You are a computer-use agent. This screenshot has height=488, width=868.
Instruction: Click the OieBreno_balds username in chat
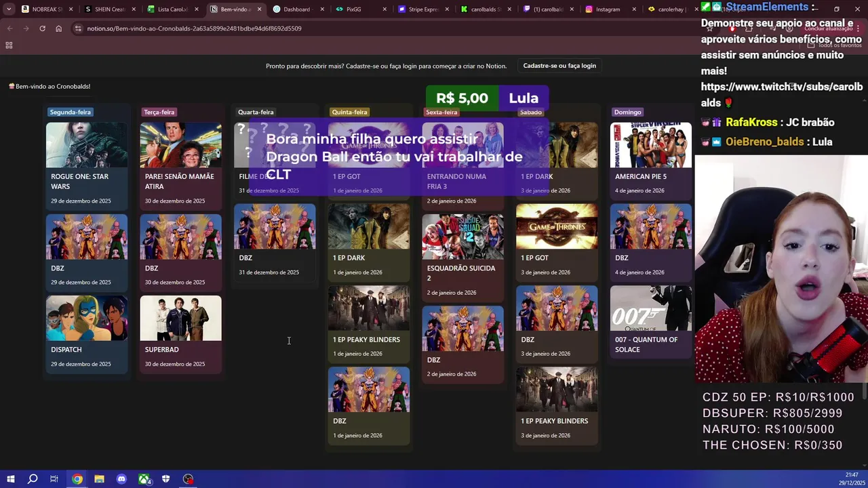[x=766, y=142]
